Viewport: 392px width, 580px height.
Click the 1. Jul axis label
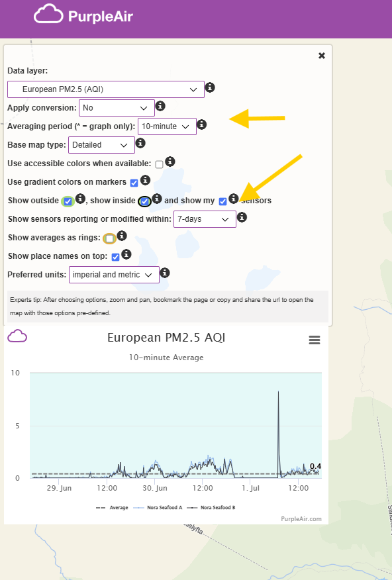coord(251,488)
